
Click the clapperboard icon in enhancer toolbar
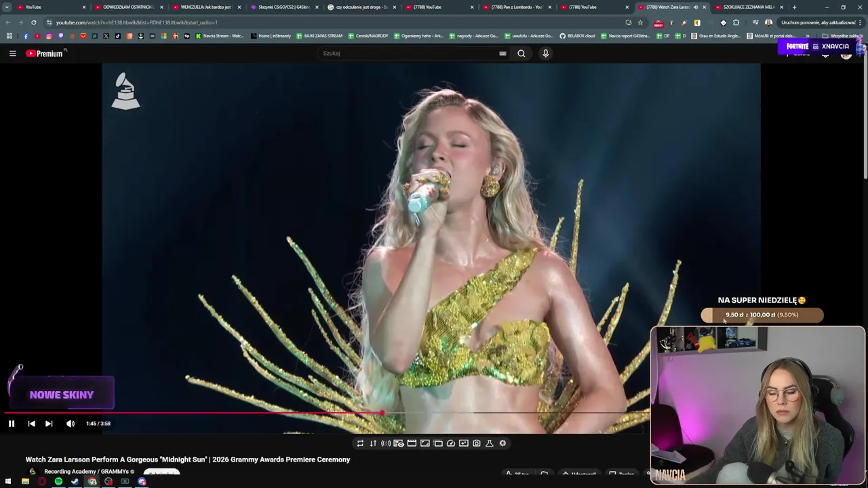[412, 443]
